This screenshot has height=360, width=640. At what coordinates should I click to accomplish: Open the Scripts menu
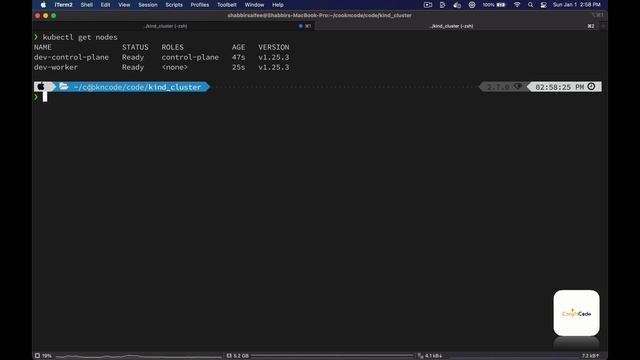click(x=174, y=5)
